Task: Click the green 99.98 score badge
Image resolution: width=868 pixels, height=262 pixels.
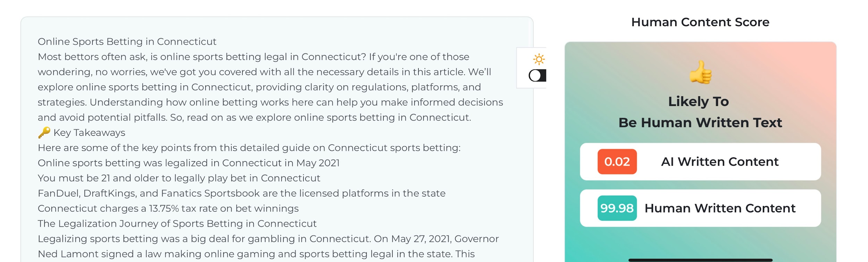Action: point(617,208)
